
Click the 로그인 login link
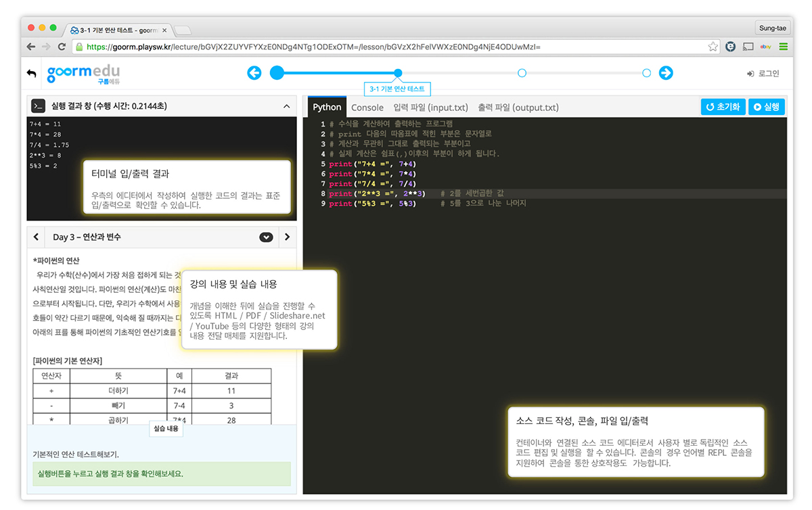(763, 73)
